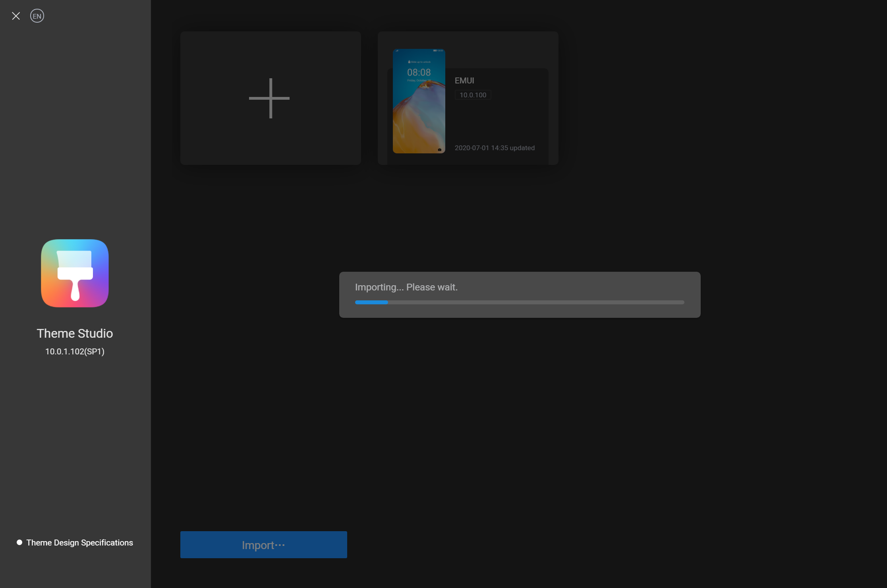
Task: Switch language with the EN icon
Action: pos(37,16)
